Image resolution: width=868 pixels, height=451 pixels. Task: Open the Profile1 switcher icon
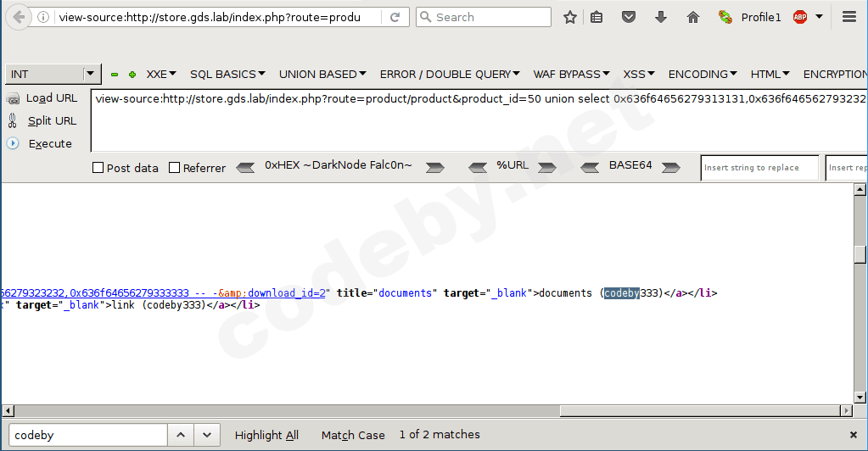[x=725, y=17]
